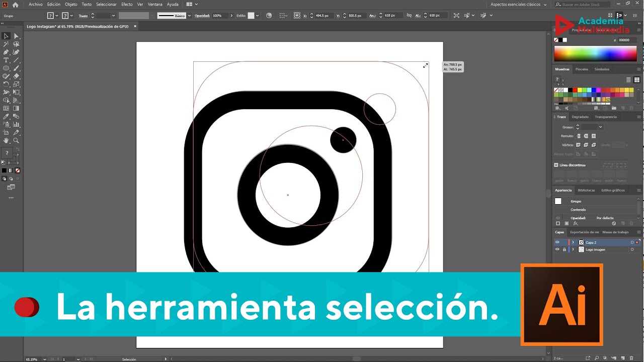This screenshot has height=362, width=644.
Task: Select the Mesh tool
Action: click(6, 108)
